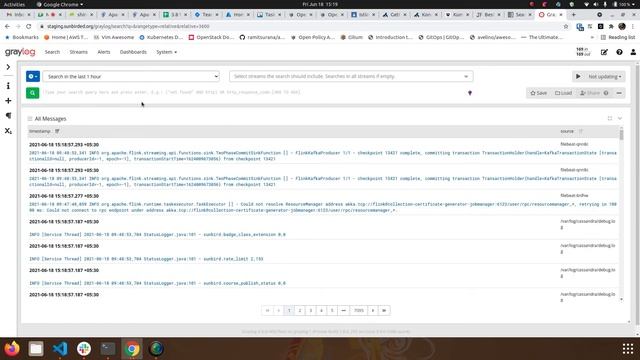Launch Firefox from the dock
The height and width of the screenshot is (360, 640).
(x=12, y=349)
